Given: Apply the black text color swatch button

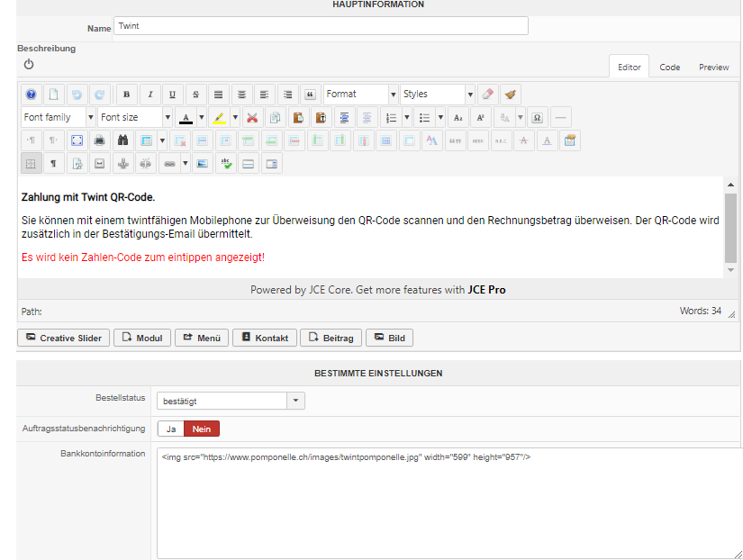Looking at the screenshot, I should tap(186, 118).
